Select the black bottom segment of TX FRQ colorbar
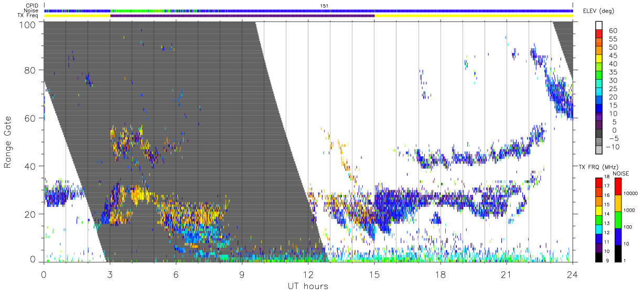 (x=599, y=257)
